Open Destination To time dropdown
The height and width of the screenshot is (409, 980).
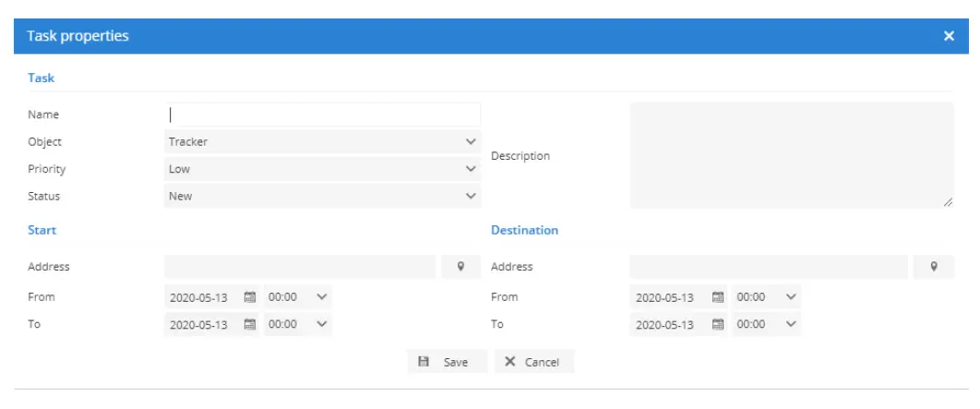click(767, 325)
